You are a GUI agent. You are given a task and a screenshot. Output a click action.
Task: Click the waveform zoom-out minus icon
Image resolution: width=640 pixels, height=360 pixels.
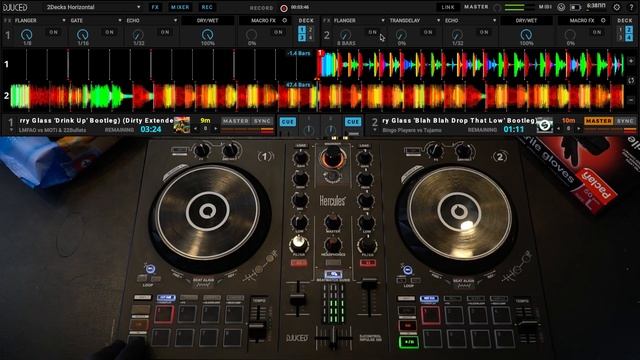pos(631,100)
